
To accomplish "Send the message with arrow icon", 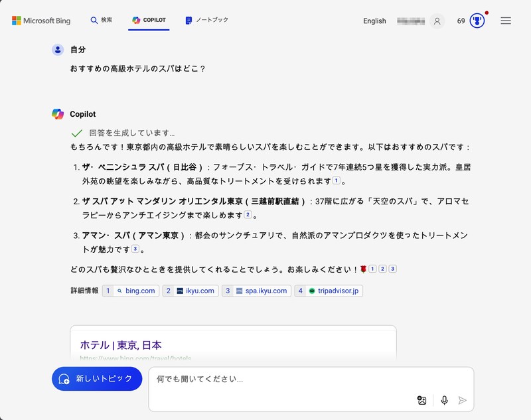I will coord(462,400).
